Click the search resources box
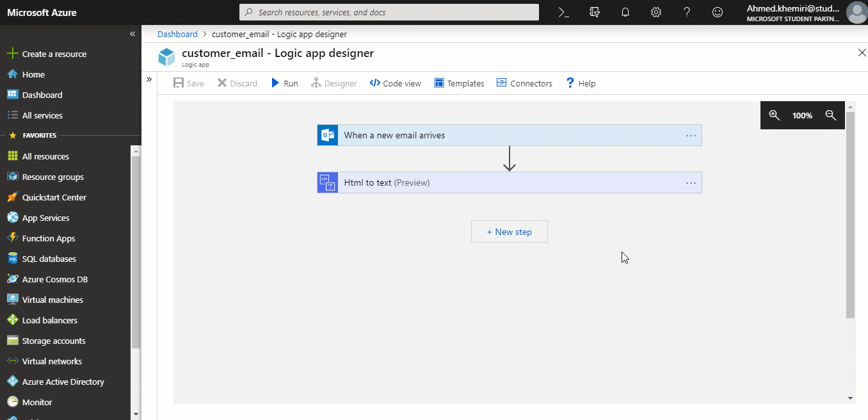This screenshot has width=868, height=420. point(389,12)
